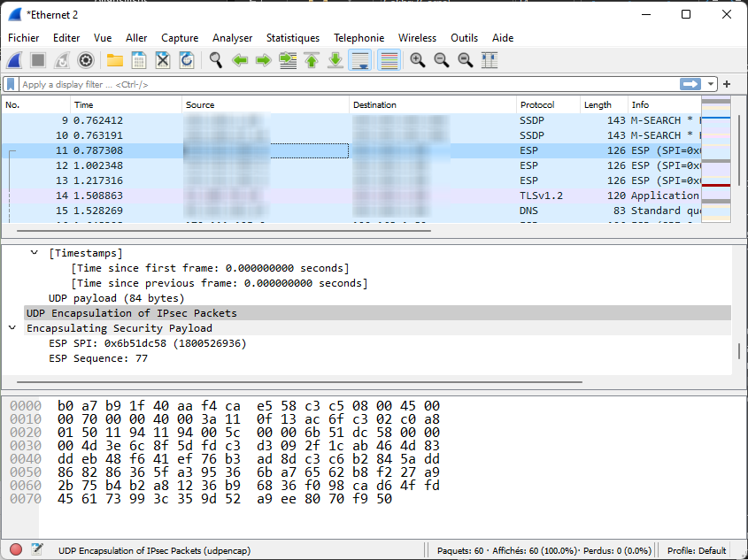Select packet 9 SSDP row

[x=351, y=120]
